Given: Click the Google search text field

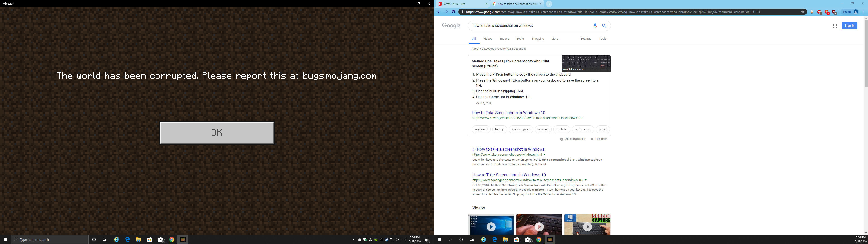Looking at the screenshot, I should [x=529, y=26].
